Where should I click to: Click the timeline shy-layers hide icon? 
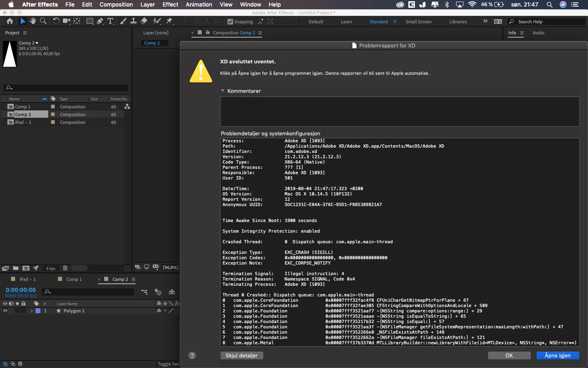pos(171,292)
